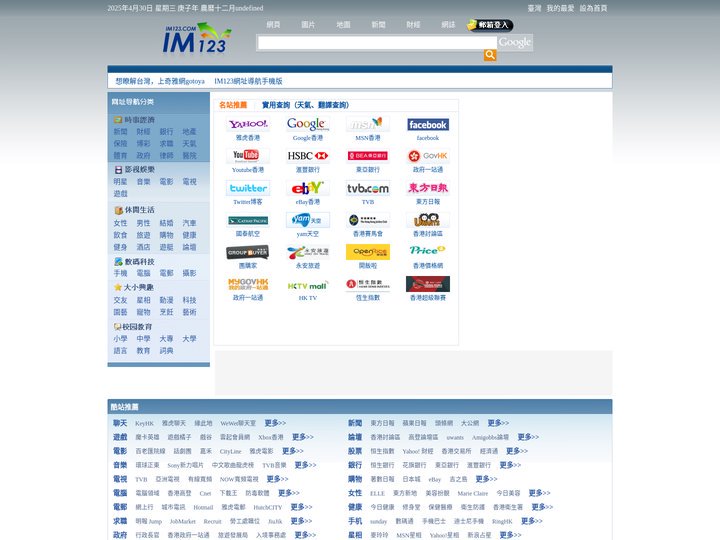Open 更多>> in the 購物 row
The height and width of the screenshot is (540, 720).
486,479
